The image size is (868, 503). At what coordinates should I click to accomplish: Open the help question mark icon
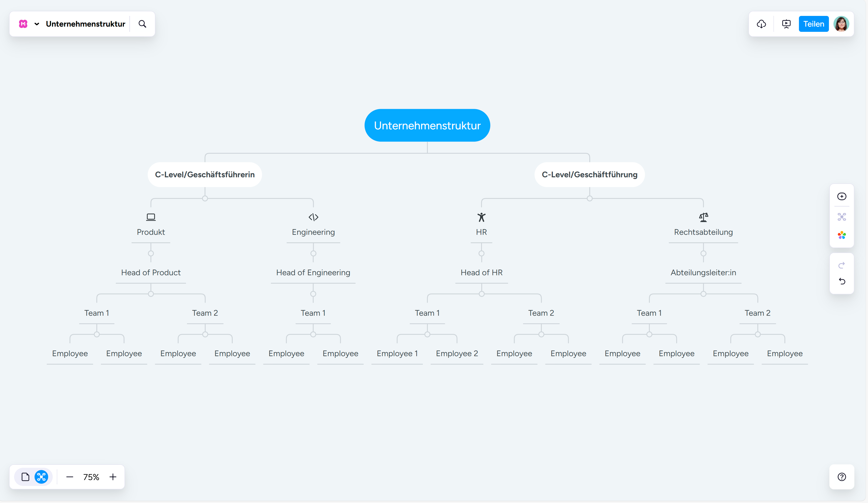point(842,477)
